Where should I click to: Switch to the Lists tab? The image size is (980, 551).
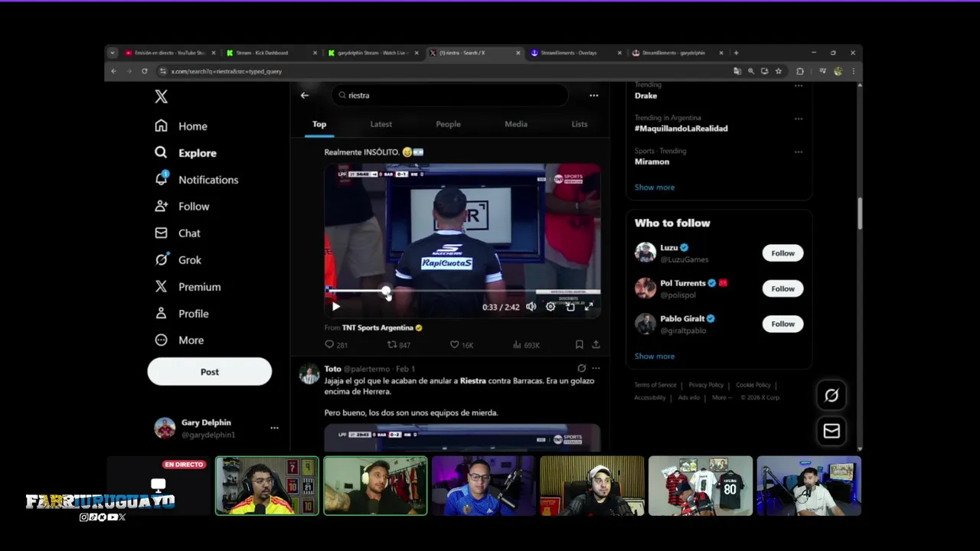tap(580, 124)
